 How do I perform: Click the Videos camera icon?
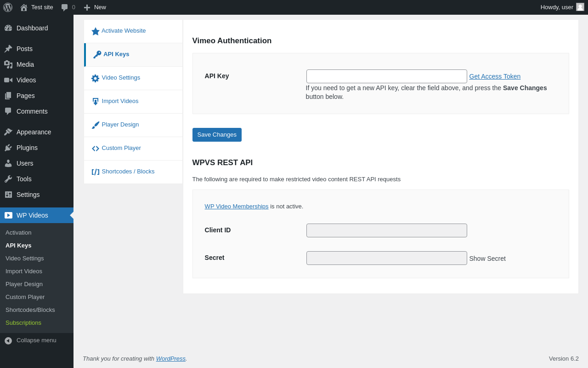[8, 80]
